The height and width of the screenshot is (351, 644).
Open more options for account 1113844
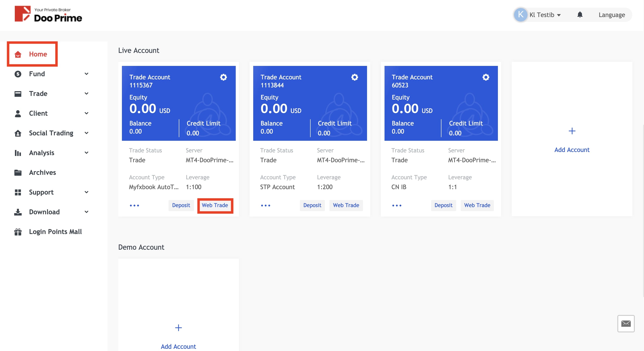[x=266, y=206]
